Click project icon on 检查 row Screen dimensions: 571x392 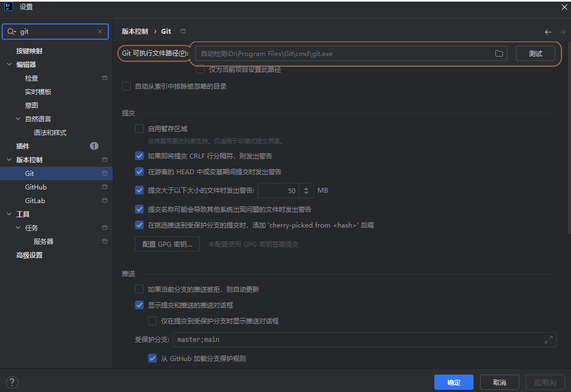[105, 78]
